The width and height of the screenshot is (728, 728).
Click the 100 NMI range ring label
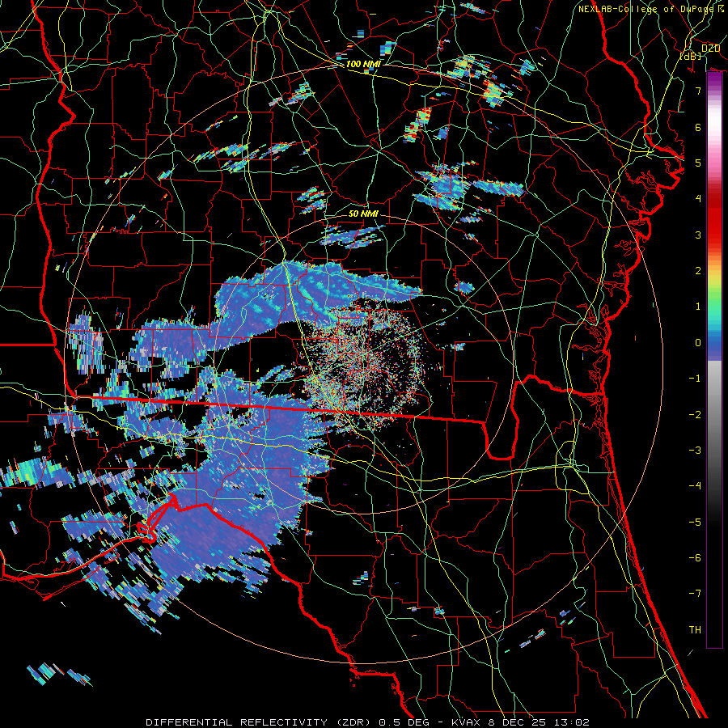click(363, 64)
